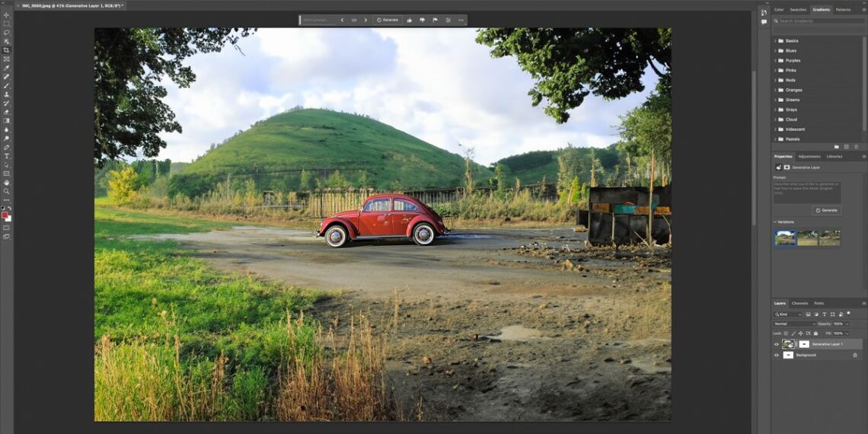Viewport: 868px width, 434px height.
Task: Open the blend mode Normal dropdown
Action: tap(795, 324)
